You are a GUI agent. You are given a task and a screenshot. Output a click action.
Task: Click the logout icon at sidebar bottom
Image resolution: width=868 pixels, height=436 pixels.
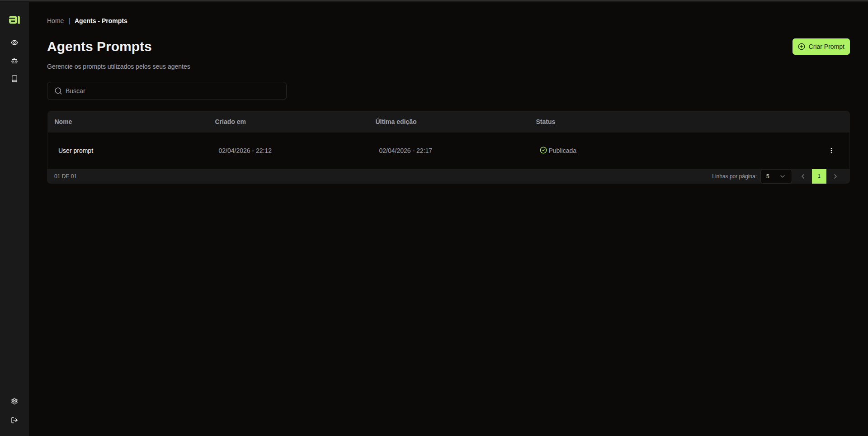pyautogui.click(x=14, y=420)
